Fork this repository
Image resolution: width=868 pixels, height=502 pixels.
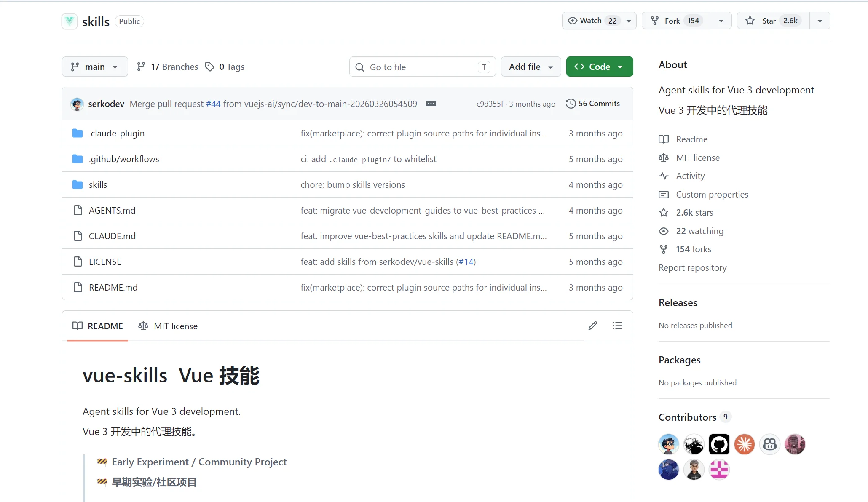(x=677, y=21)
